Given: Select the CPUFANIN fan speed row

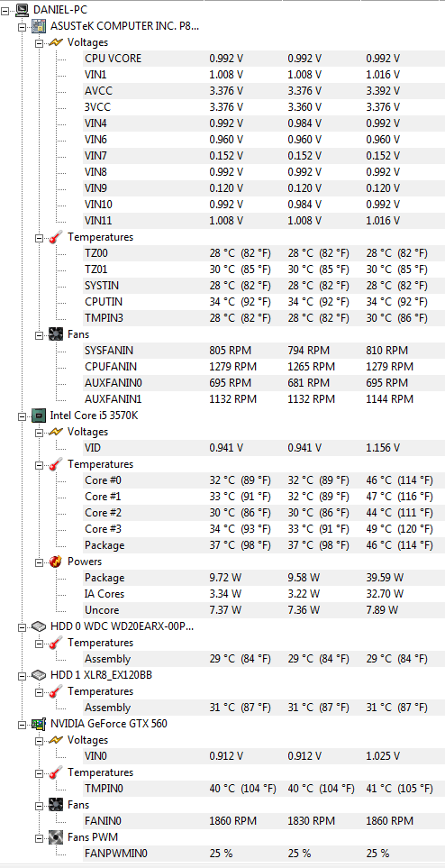Looking at the screenshot, I should [263, 367].
